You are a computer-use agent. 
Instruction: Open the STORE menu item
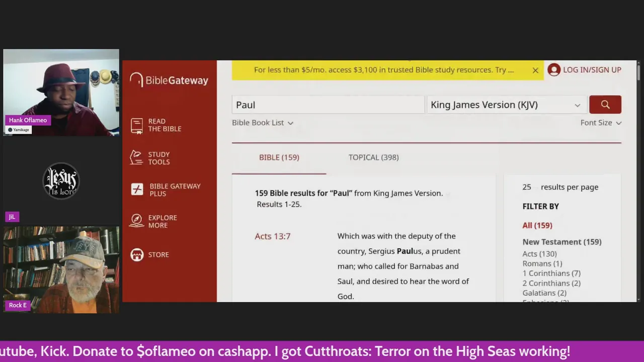(158, 254)
